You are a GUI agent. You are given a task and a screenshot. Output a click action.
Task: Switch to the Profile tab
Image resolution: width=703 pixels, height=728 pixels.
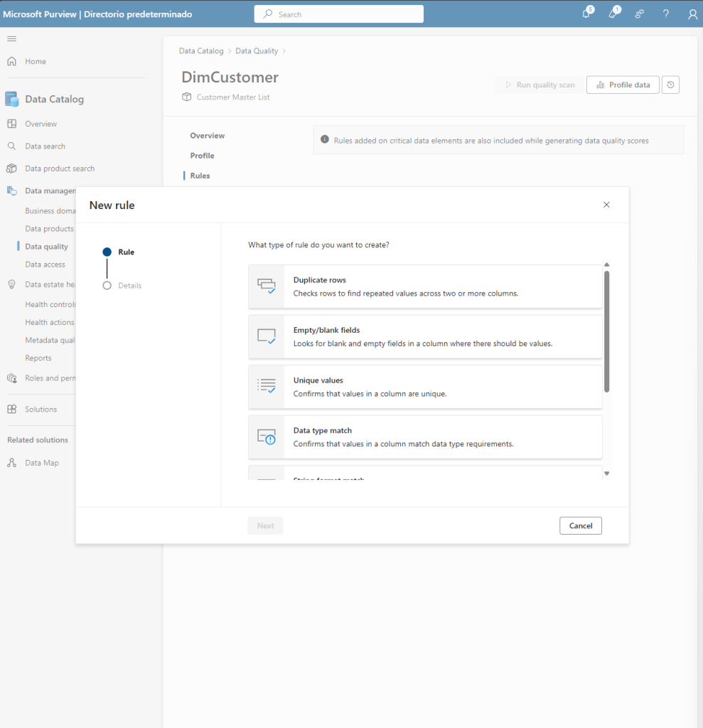[x=202, y=156]
